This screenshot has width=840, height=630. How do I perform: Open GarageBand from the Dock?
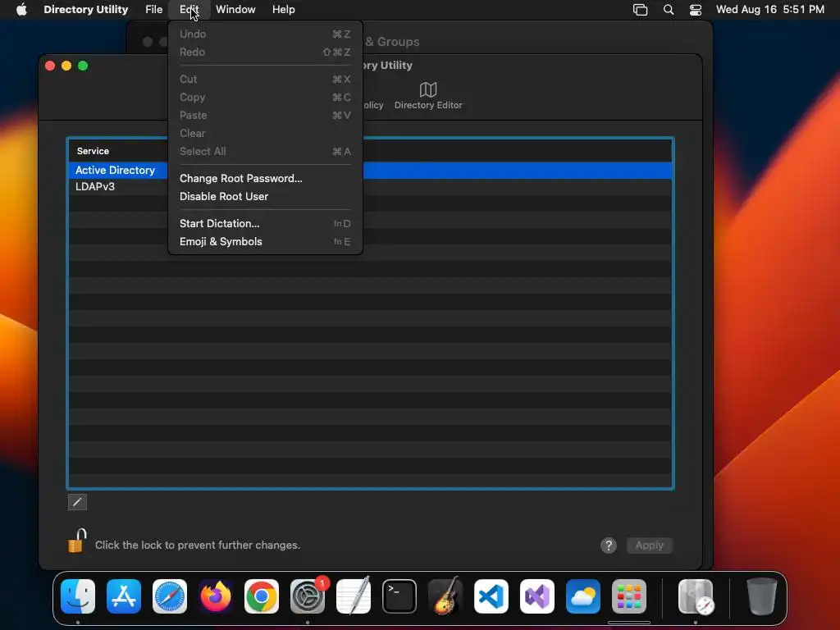pyautogui.click(x=445, y=596)
